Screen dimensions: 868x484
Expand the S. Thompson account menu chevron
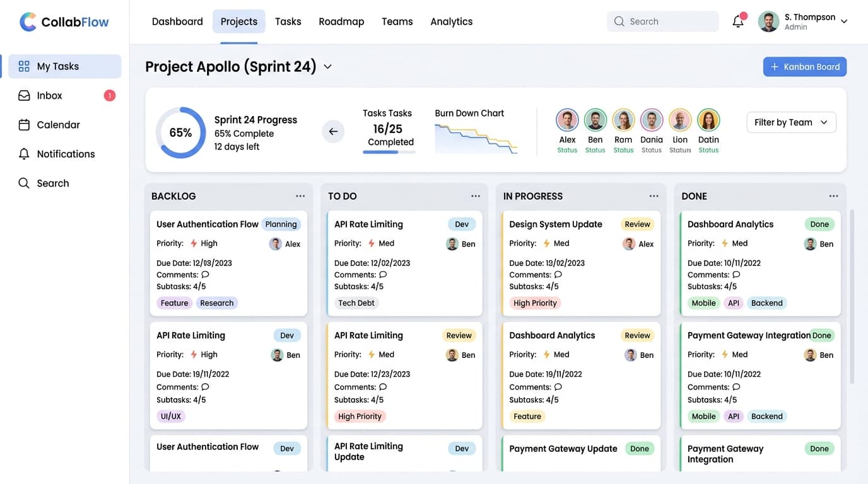pos(844,21)
